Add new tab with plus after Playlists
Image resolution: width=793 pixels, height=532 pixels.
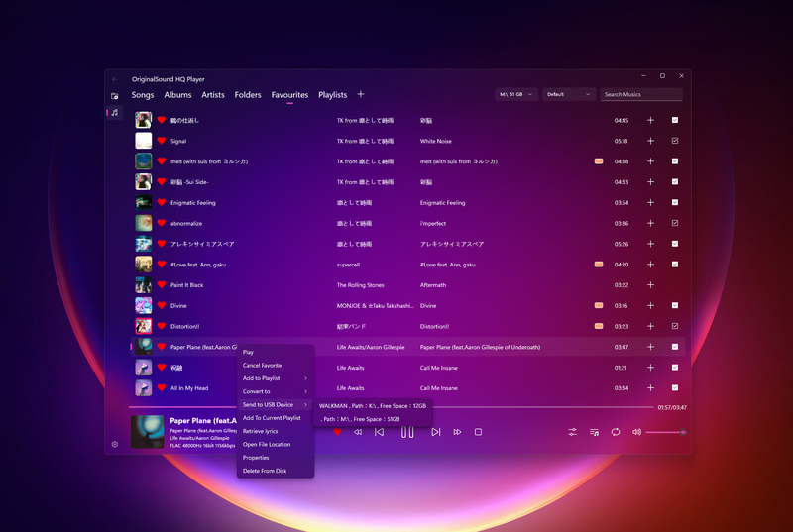(361, 94)
